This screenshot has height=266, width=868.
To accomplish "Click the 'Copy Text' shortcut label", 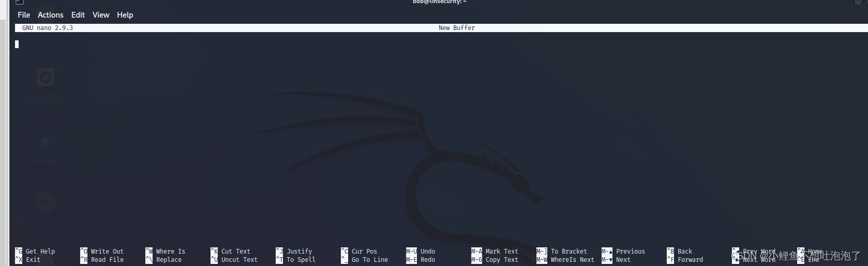I will click(x=502, y=260).
